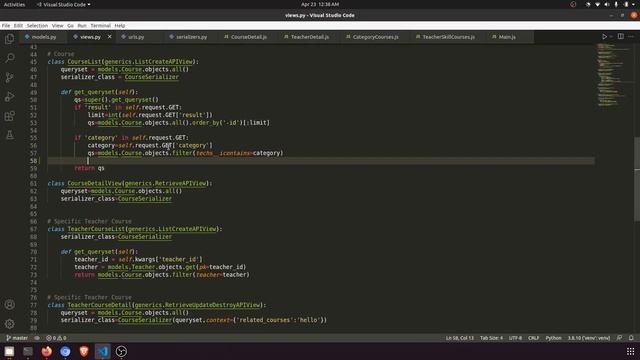The width and height of the screenshot is (640, 360).
Task: Launch Brave browser from dock
Action: click(84, 351)
